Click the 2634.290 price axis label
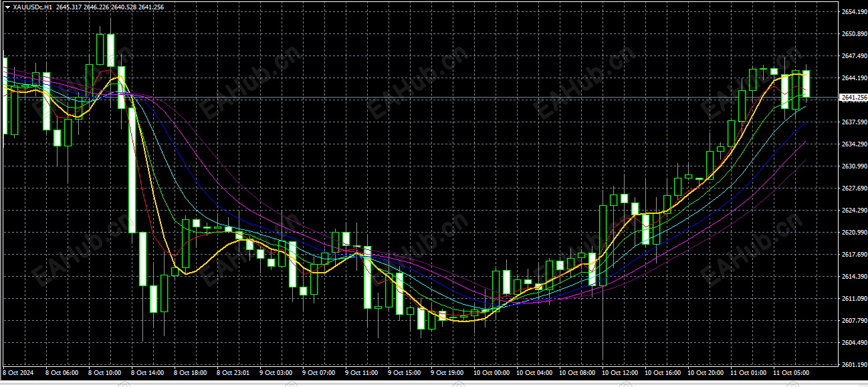This screenshot has height=387, width=868. pos(853,144)
